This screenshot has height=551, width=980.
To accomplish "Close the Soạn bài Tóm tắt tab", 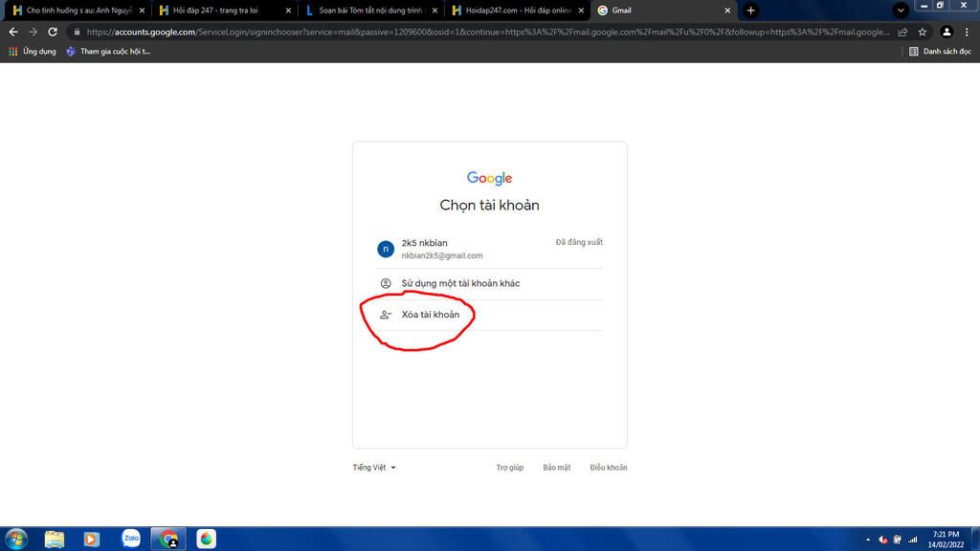I will coord(435,11).
